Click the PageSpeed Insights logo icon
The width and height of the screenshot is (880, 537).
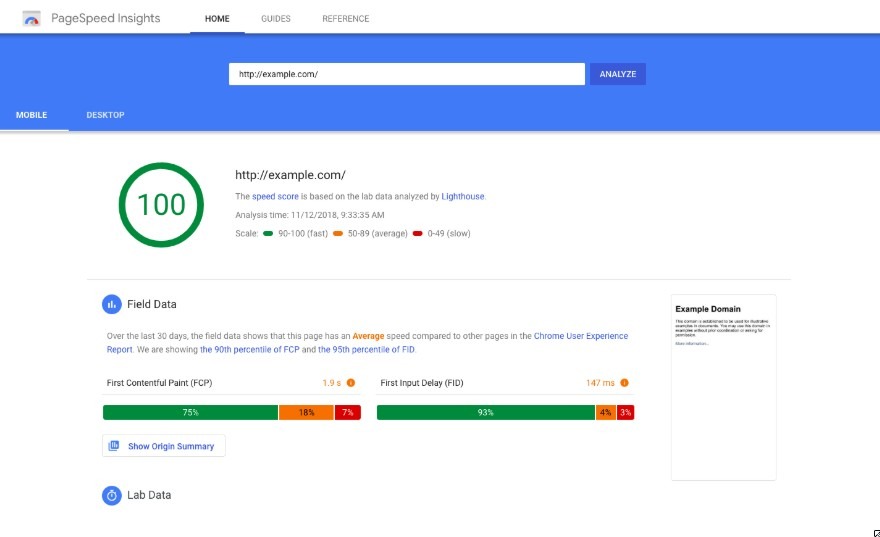click(x=31, y=19)
